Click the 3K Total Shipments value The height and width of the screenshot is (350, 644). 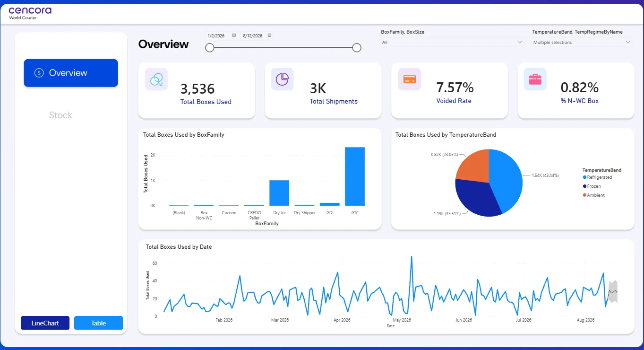coord(318,88)
